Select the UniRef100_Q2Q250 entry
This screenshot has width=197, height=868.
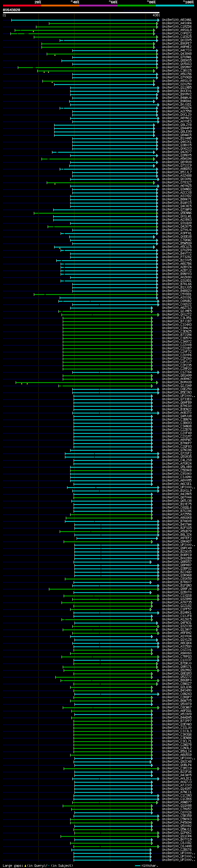(x=176, y=84)
